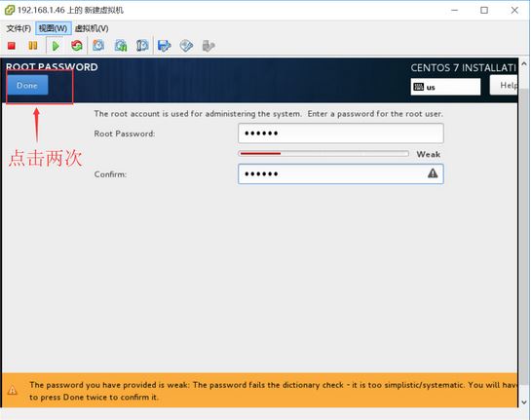Open the snapshot manager icon
531x420 pixels.
click(x=142, y=46)
